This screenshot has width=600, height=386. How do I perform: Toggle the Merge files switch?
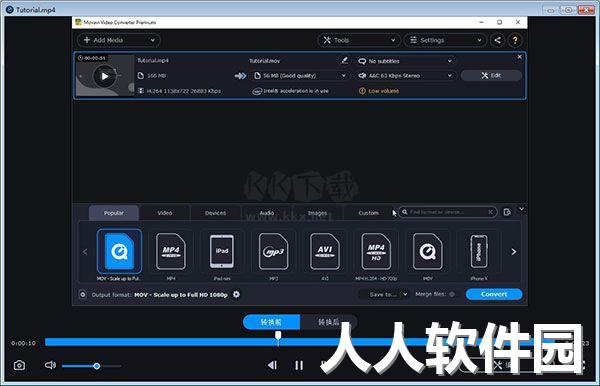pyautogui.click(x=452, y=294)
